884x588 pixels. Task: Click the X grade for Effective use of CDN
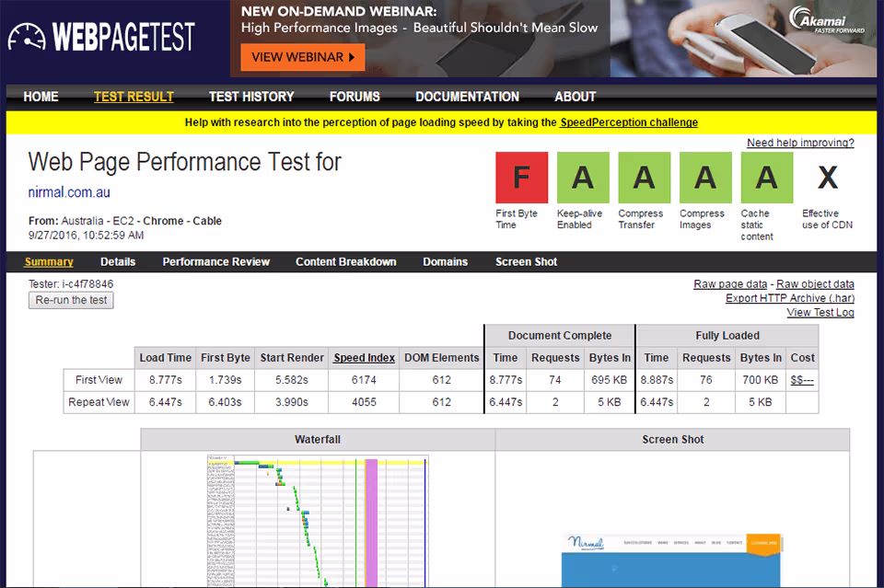point(828,178)
